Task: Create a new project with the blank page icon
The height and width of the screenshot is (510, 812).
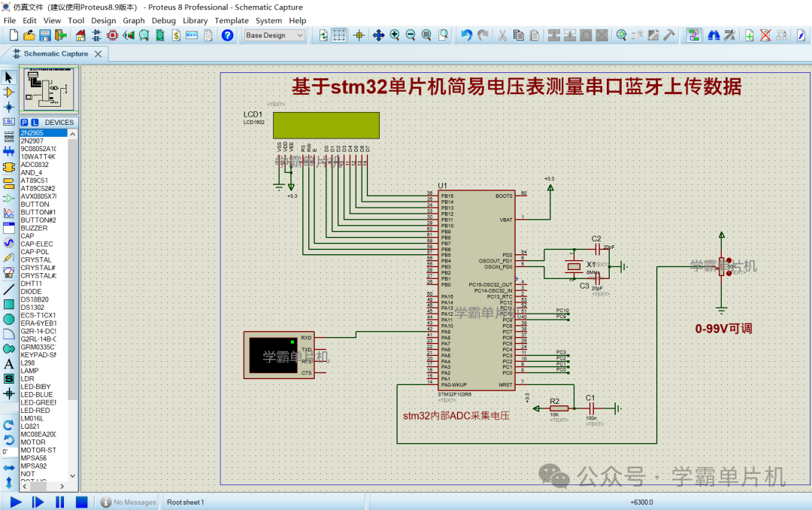Action: pos(14,35)
